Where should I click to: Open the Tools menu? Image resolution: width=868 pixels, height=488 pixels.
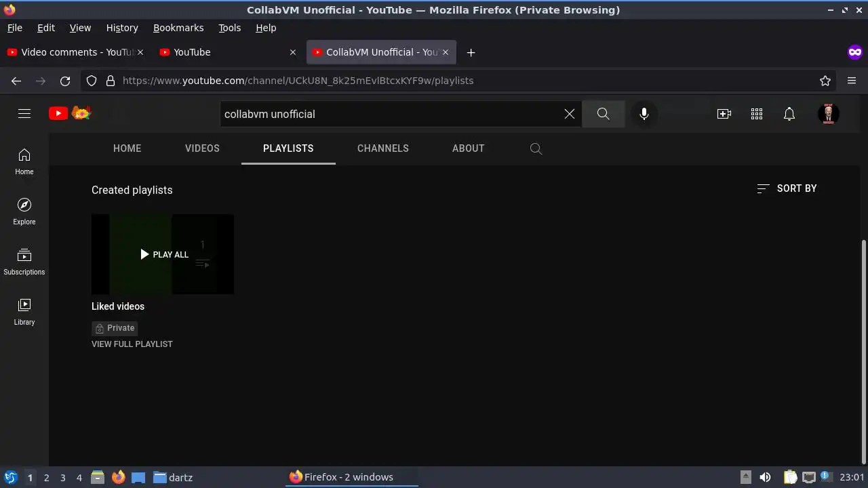pos(230,28)
